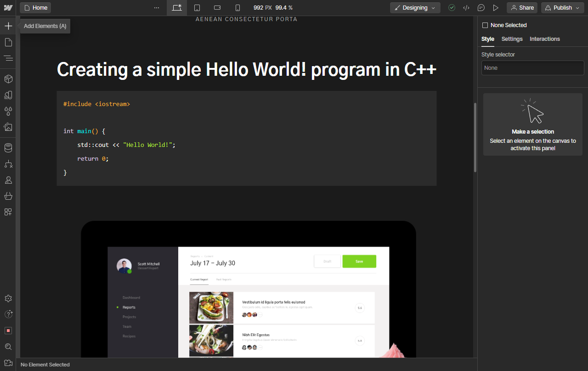Open the Components cube icon
The image size is (588, 371).
click(8, 79)
